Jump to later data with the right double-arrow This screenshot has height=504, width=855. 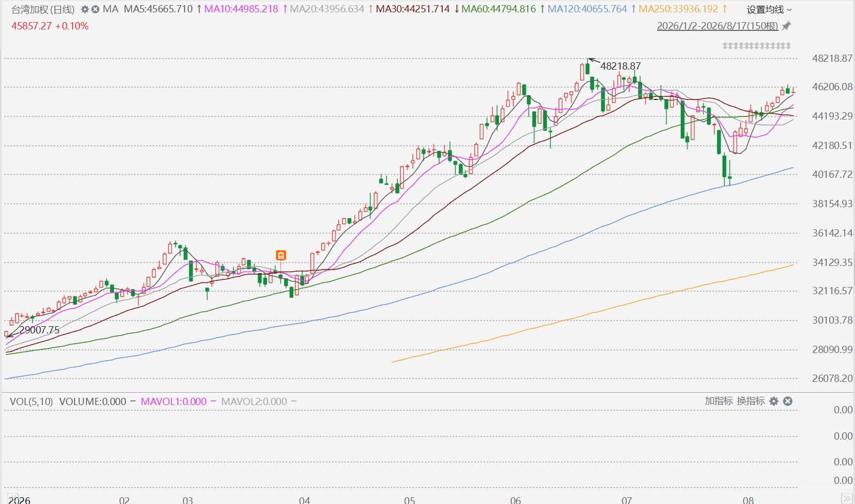click(846, 498)
